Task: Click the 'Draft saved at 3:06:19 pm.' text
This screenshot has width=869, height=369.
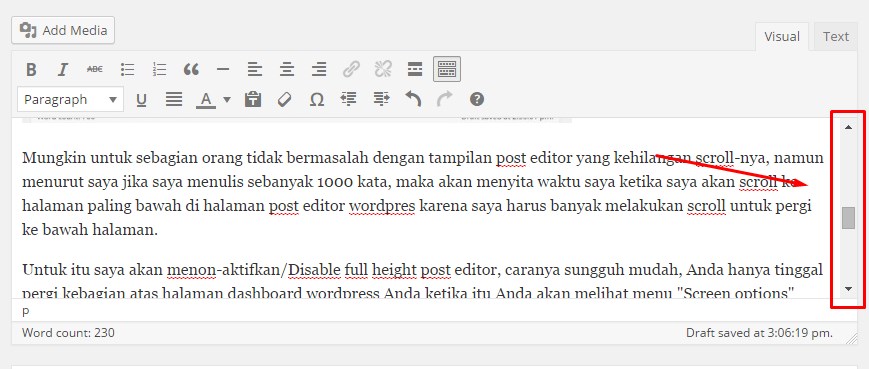Action: (x=759, y=333)
